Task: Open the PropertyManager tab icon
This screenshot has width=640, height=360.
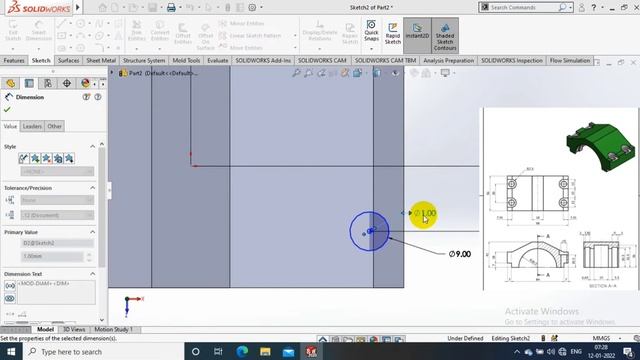Action: point(29,83)
